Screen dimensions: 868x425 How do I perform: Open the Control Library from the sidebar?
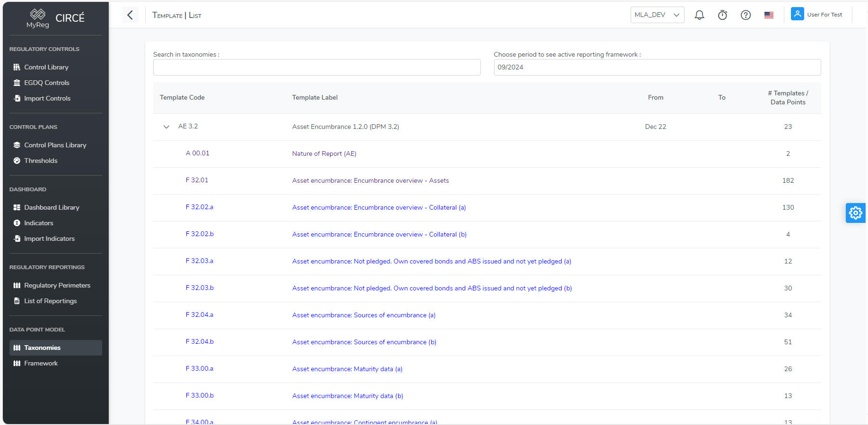tap(45, 67)
